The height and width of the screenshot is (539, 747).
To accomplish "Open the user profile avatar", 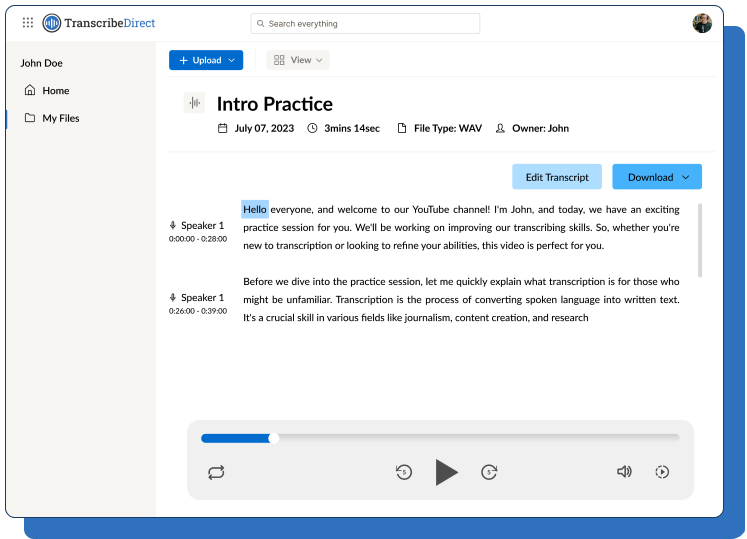I will point(702,23).
